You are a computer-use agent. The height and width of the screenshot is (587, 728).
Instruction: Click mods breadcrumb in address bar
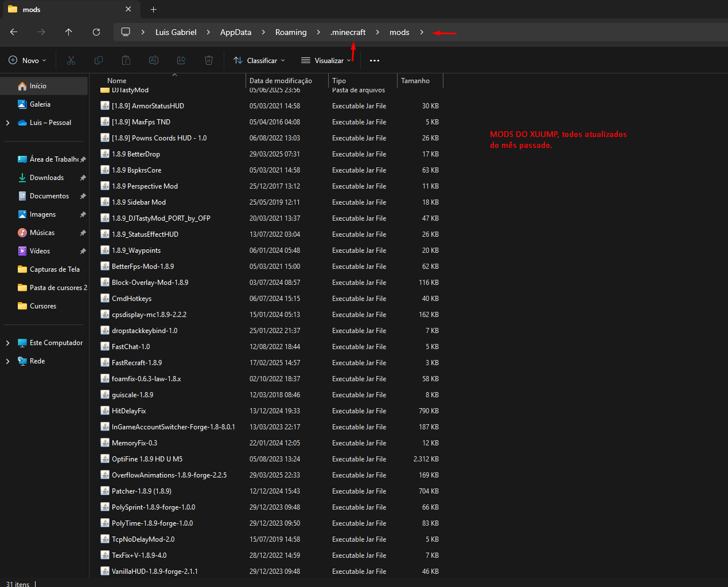tap(399, 32)
